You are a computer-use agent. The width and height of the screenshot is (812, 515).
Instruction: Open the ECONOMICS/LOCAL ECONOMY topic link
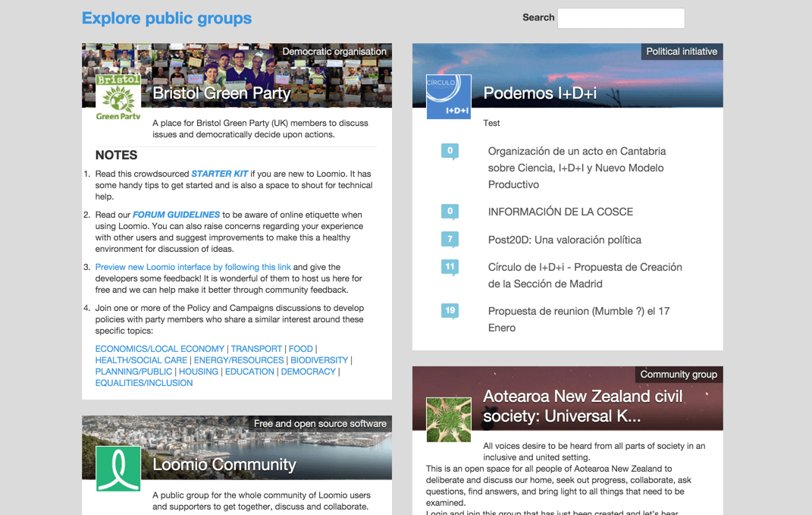pyautogui.click(x=159, y=349)
